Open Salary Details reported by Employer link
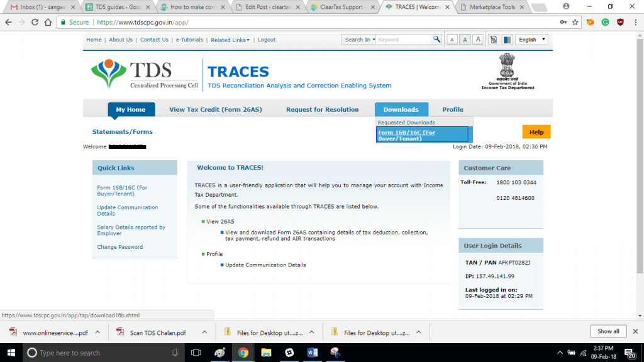The image size is (644, 362). (x=131, y=230)
